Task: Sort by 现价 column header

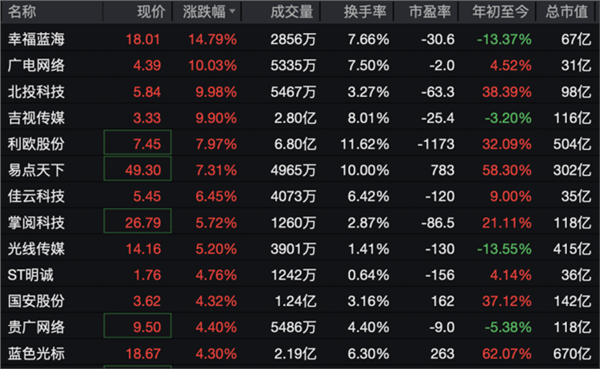Action: pyautogui.click(x=151, y=12)
